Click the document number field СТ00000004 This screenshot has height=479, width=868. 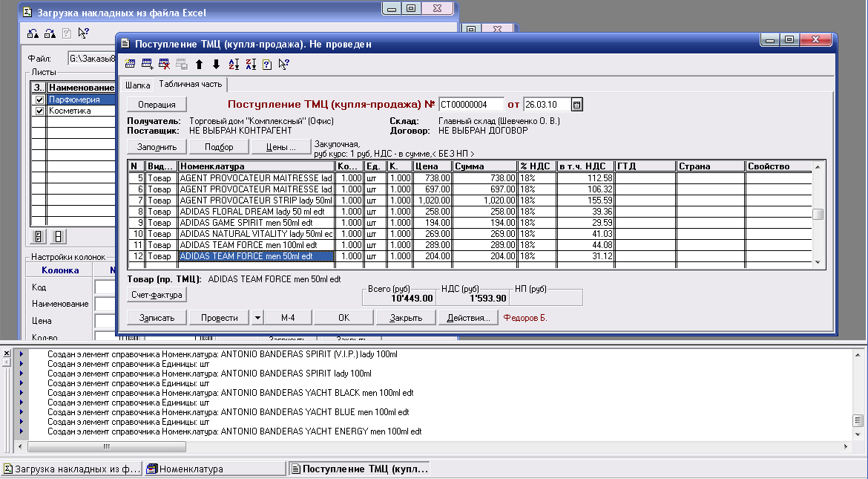click(x=470, y=105)
